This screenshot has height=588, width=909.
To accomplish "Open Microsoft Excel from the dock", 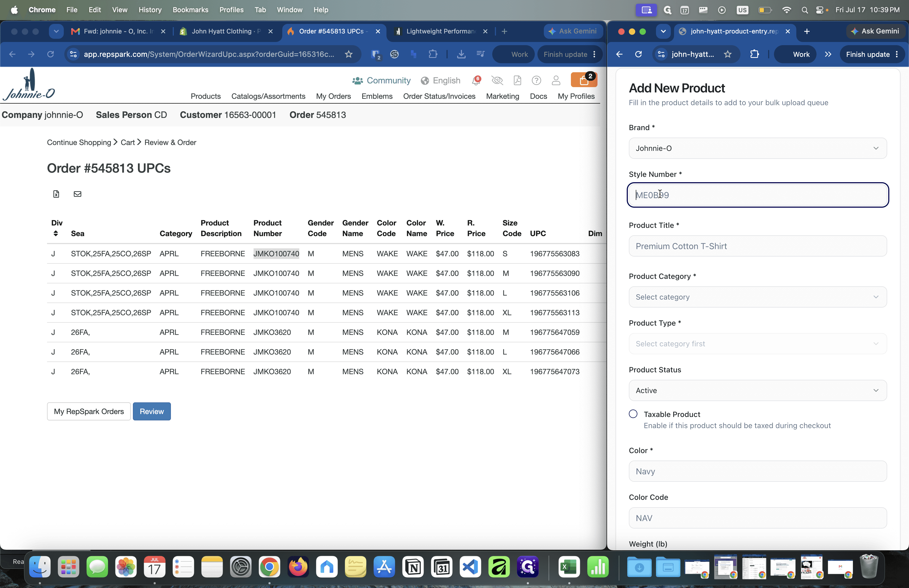I will [569, 567].
